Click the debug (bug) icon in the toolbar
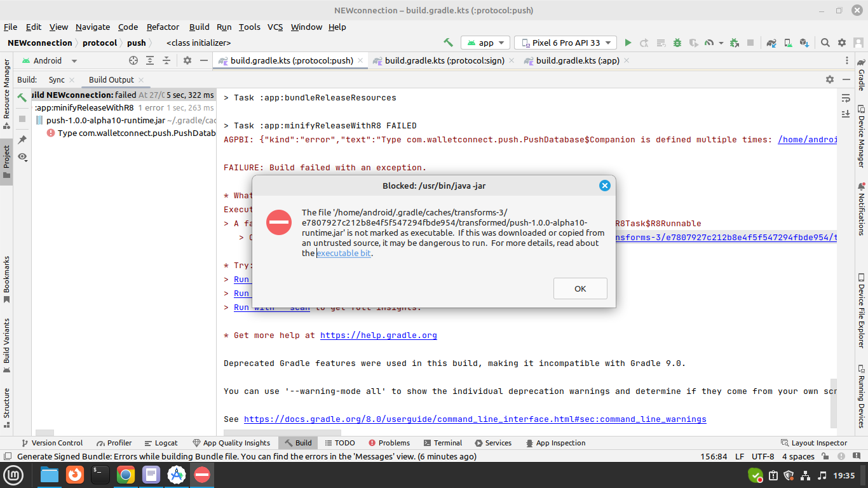The image size is (868, 488). pos(677,43)
